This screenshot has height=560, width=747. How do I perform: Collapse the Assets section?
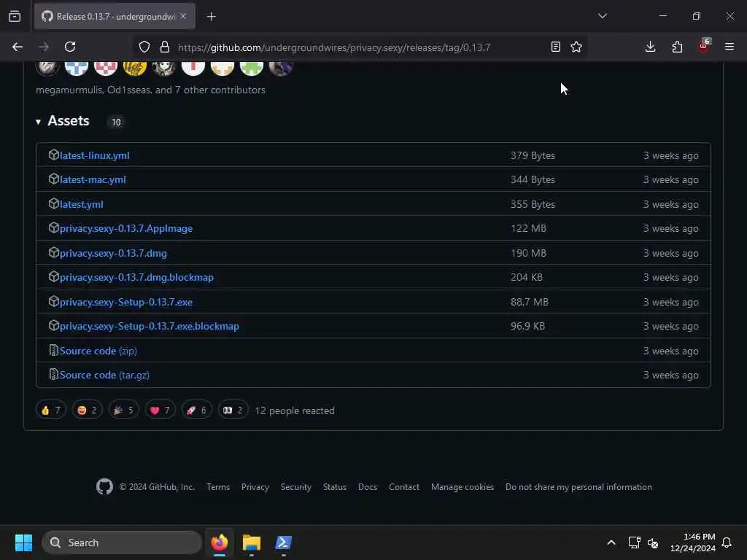(63, 121)
